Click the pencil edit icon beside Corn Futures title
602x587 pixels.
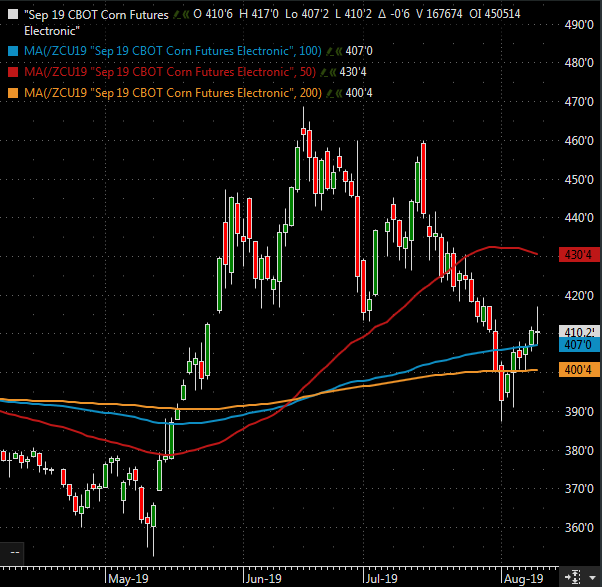(177, 15)
